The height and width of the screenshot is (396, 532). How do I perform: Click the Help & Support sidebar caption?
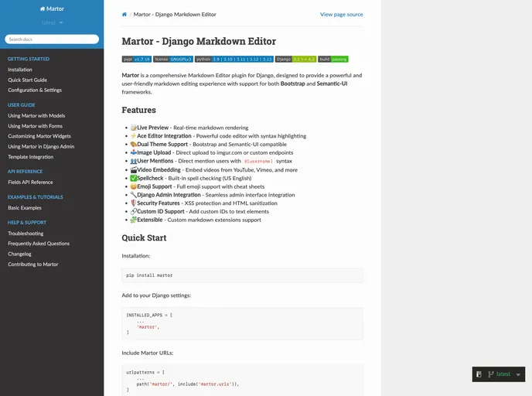pos(27,223)
